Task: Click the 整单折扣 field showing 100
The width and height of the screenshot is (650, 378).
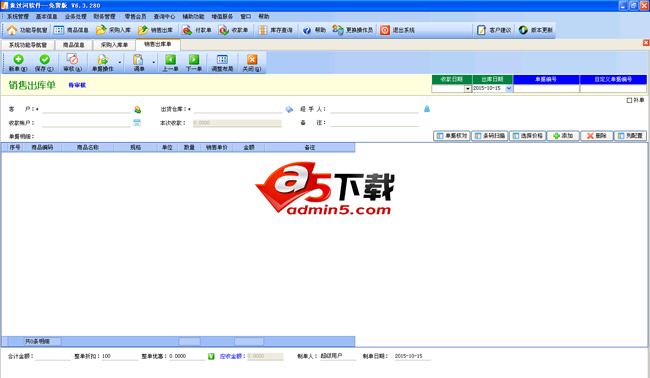Action: pos(119,356)
